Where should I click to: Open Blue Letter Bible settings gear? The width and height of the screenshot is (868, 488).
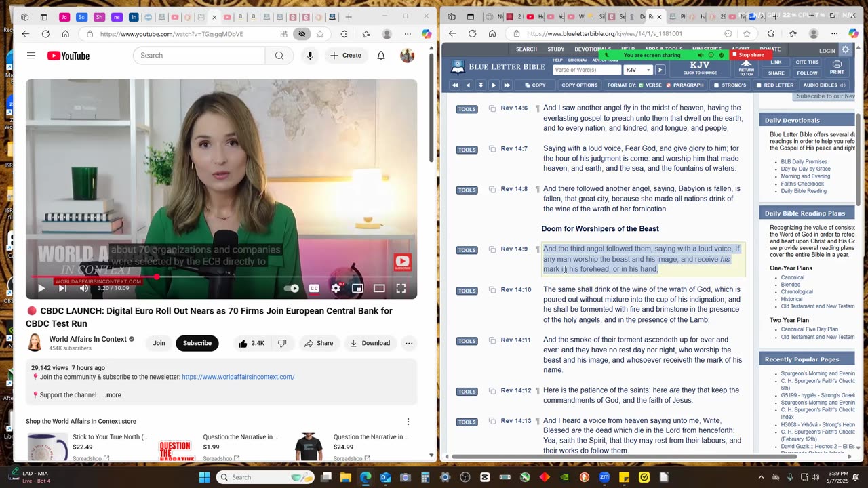tap(846, 49)
